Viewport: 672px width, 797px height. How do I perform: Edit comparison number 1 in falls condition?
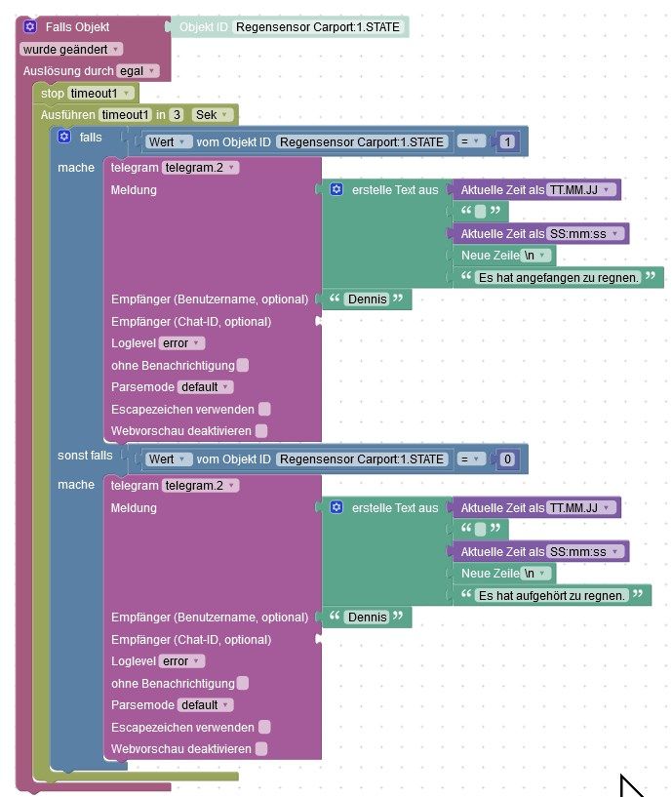coord(507,141)
